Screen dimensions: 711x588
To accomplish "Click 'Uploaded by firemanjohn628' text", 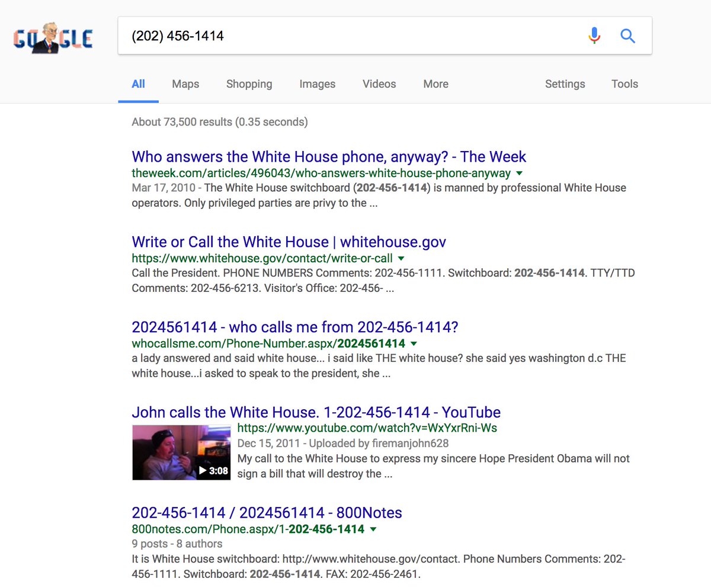I will 377,443.
